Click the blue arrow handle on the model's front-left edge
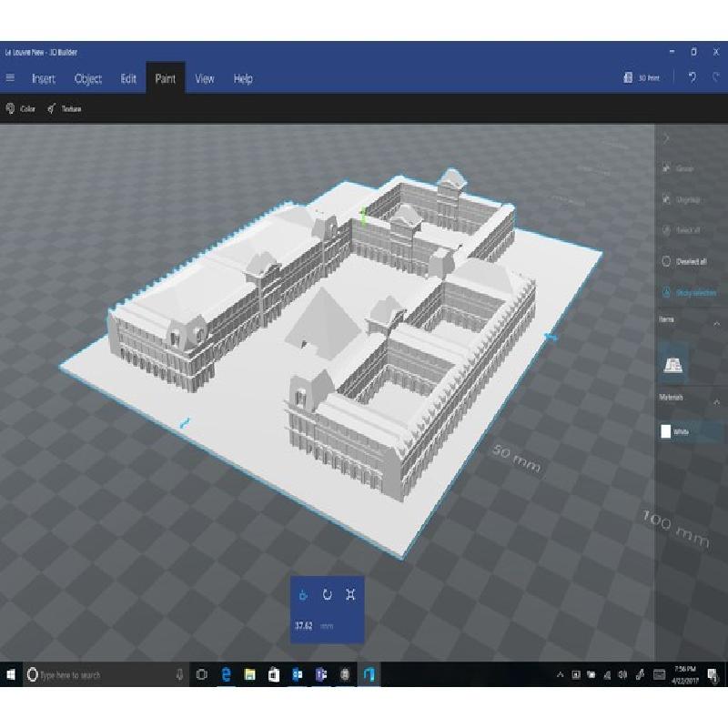Screen dimensions: 728x728 click(x=185, y=423)
